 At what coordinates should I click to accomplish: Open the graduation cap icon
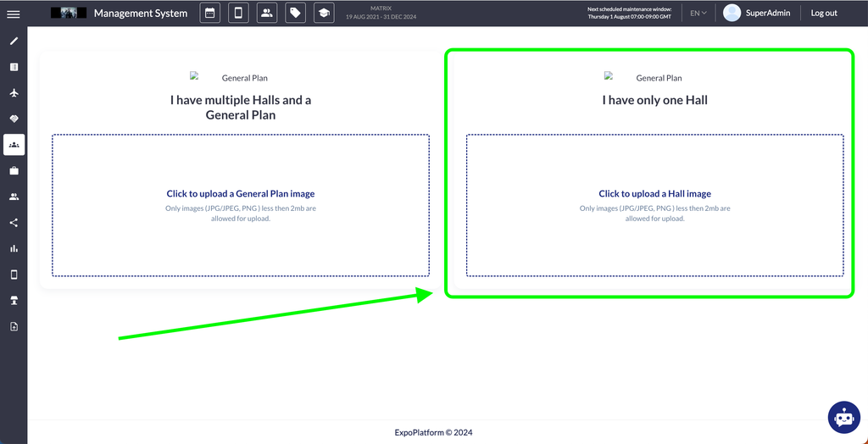tap(323, 14)
